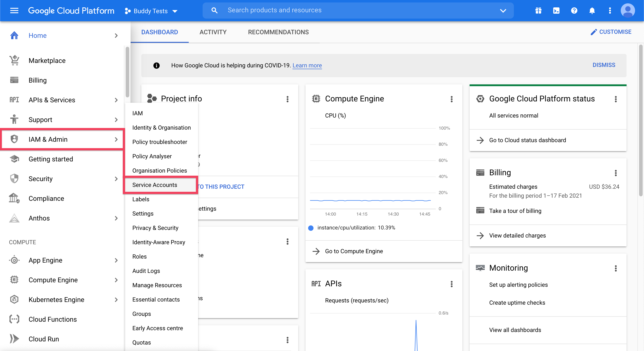Viewport: 644px width, 351px height.
Task: Open the top bar three-dot settings menu
Action: click(610, 11)
